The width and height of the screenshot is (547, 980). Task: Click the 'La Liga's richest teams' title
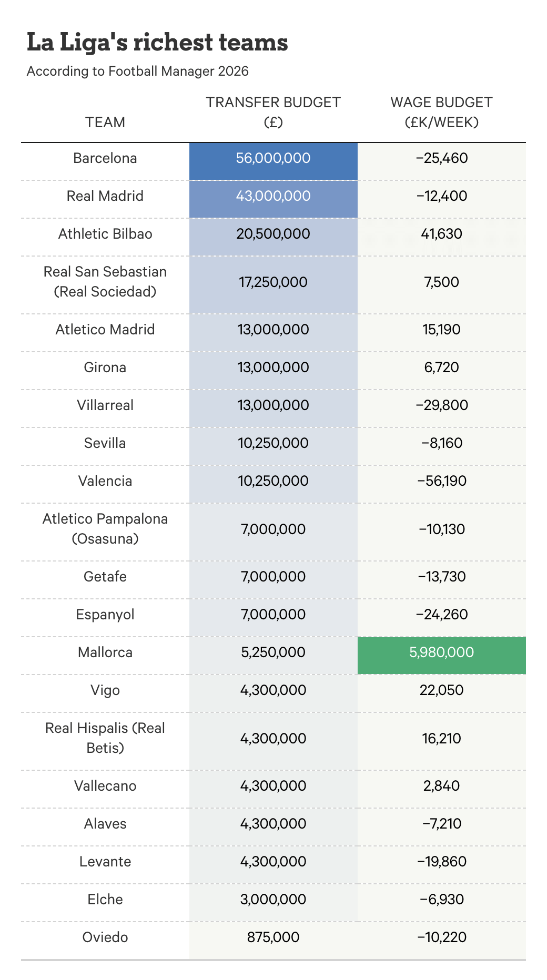click(157, 43)
